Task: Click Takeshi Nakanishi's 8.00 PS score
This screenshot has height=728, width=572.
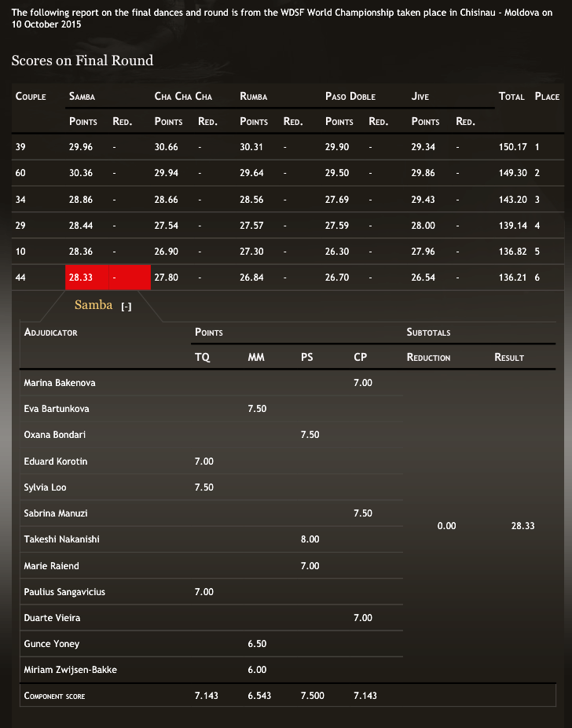Action: pyautogui.click(x=310, y=539)
